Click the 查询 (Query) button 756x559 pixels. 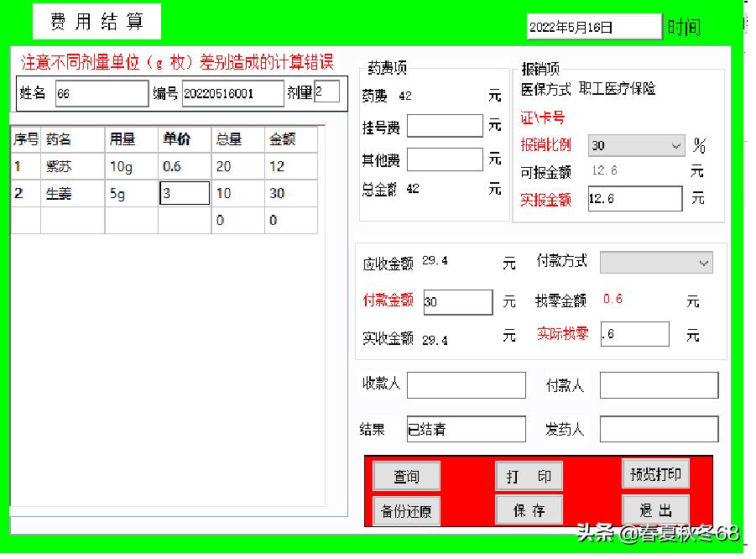click(x=406, y=475)
